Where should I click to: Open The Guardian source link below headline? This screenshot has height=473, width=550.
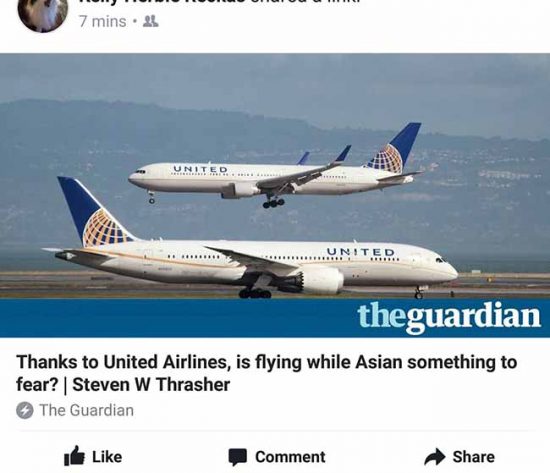point(86,410)
